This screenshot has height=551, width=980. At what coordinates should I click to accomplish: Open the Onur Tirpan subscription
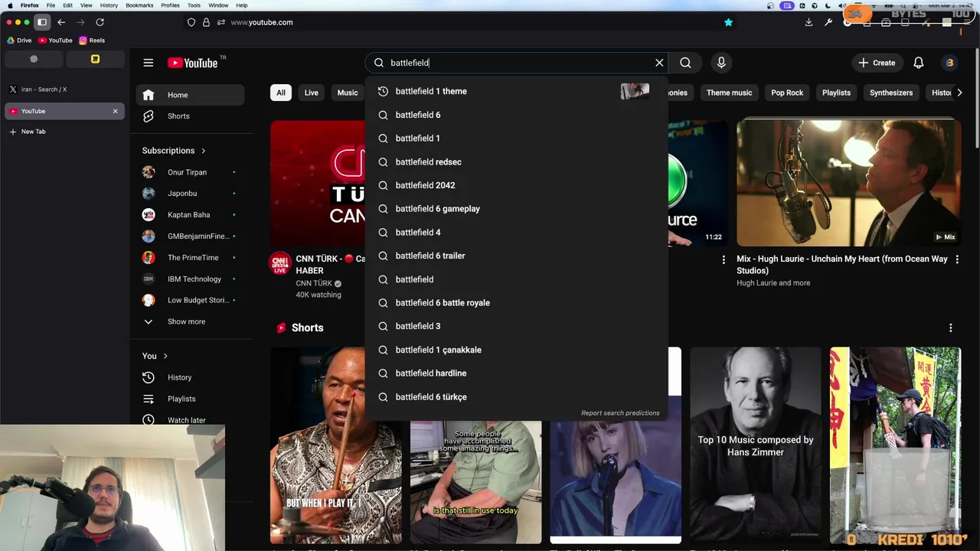(x=191, y=172)
